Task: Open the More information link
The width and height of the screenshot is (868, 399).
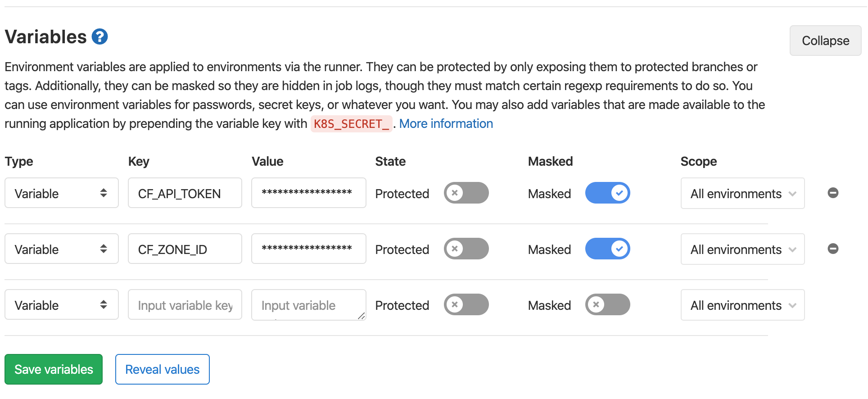Action: click(x=446, y=123)
